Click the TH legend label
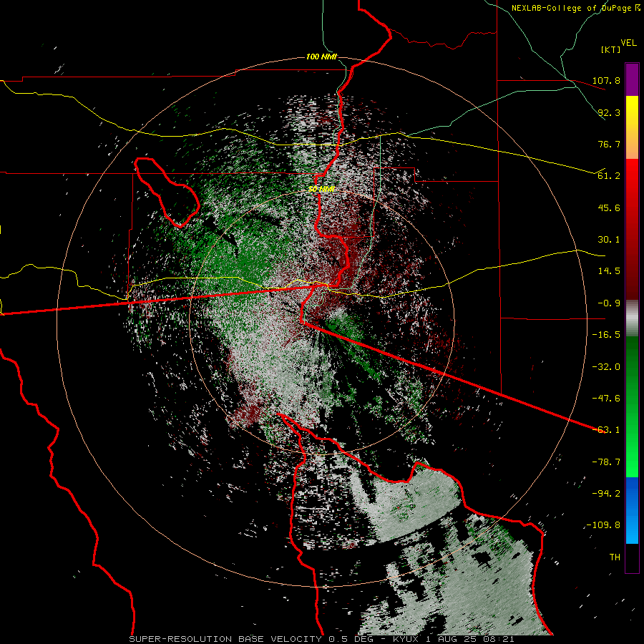Viewport: 644px width, 644px height. tap(615, 557)
